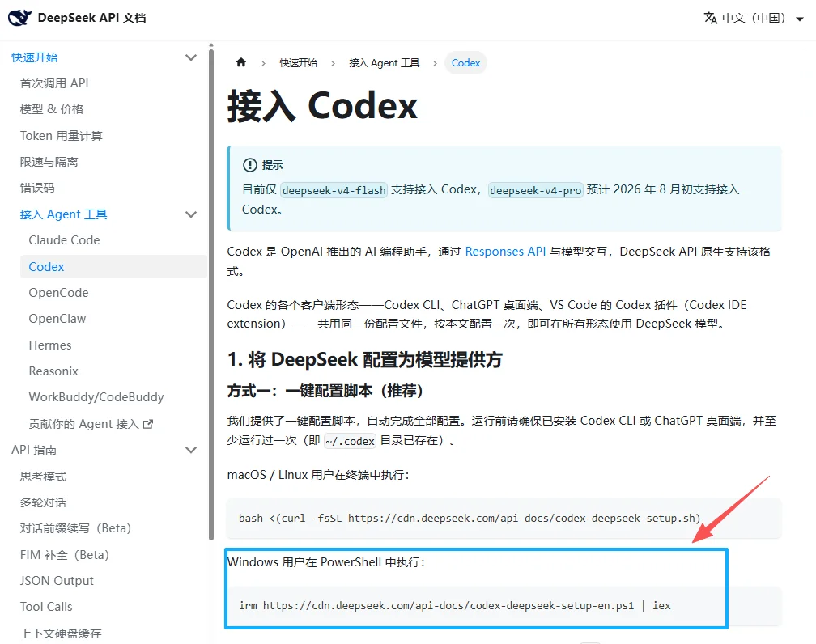Image resolution: width=816 pixels, height=644 pixels.
Task: Select the Codex sidebar item
Action: pos(113,266)
